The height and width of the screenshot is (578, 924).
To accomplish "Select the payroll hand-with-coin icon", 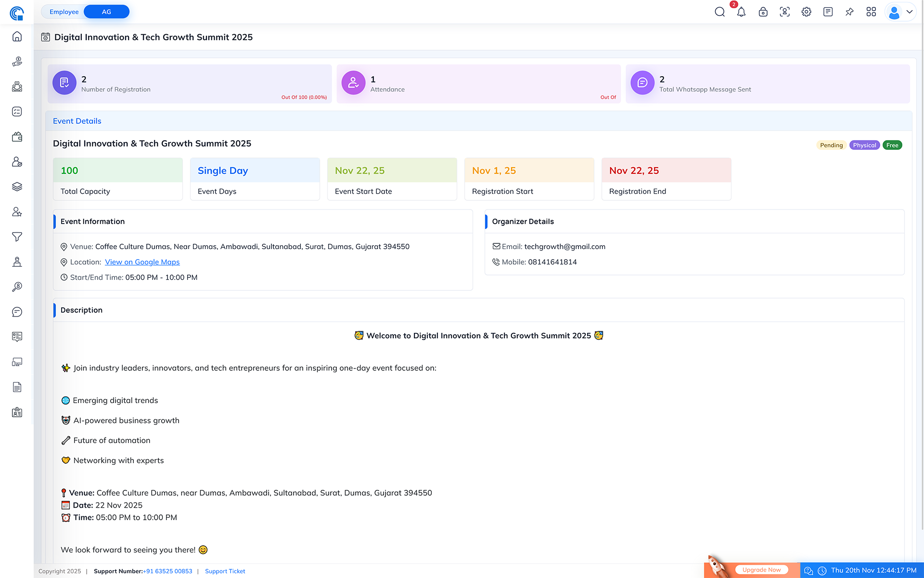I will point(17,62).
